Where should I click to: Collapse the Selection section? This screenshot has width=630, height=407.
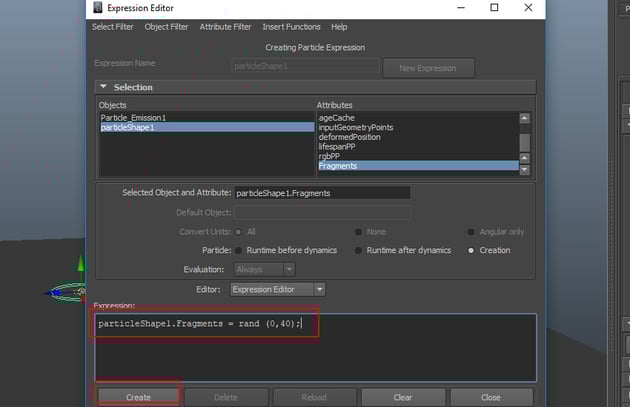tap(104, 87)
